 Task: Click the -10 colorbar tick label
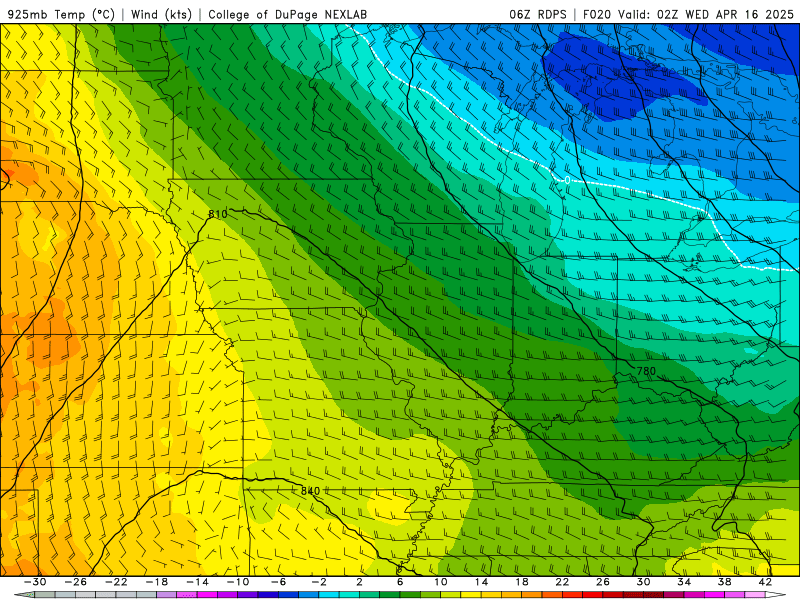(238, 582)
